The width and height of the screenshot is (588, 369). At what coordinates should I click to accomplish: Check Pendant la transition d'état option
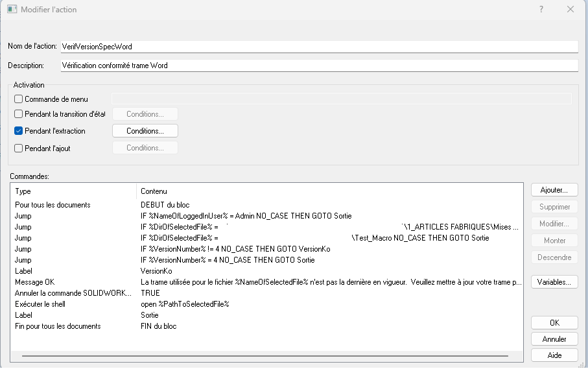coord(19,114)
